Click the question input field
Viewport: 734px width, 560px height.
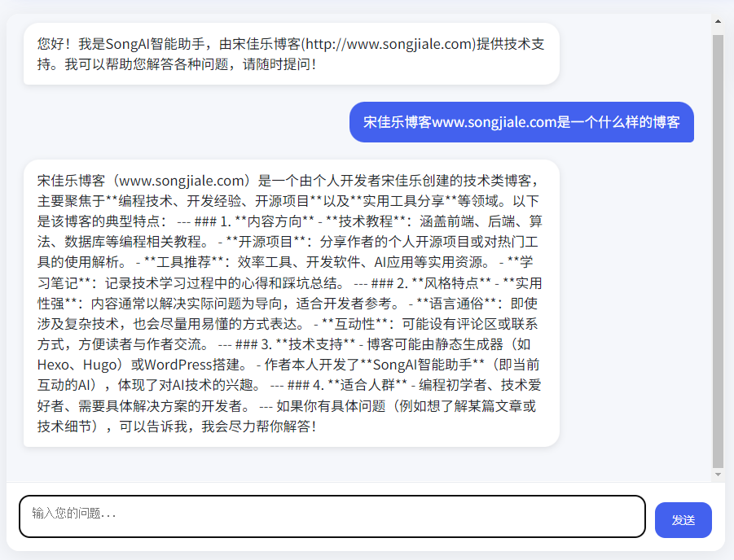point(332,517)
